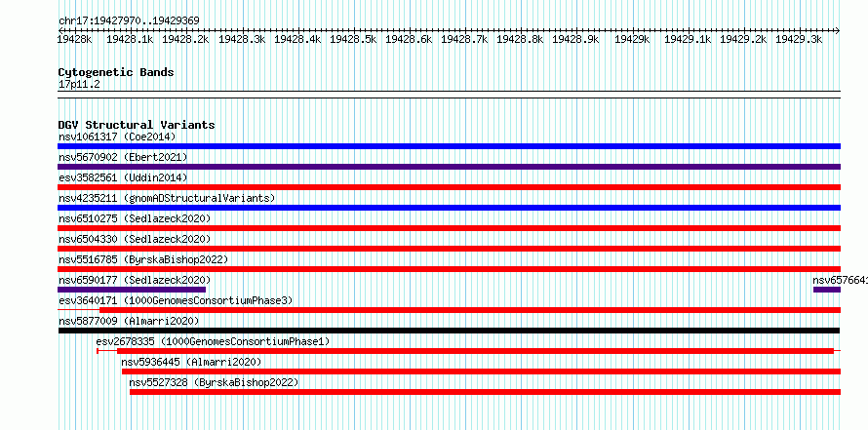Viewport: 868px width, 430px height.
Task: Click the nsv4235211 (gnomADStructuralVariants) label
Action: tap(167, 198)
